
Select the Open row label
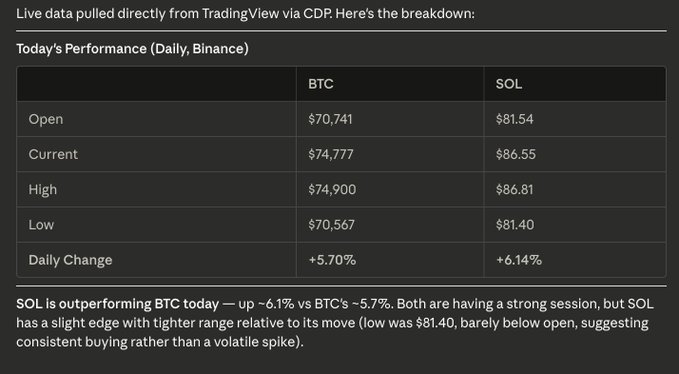click(46, 119)
